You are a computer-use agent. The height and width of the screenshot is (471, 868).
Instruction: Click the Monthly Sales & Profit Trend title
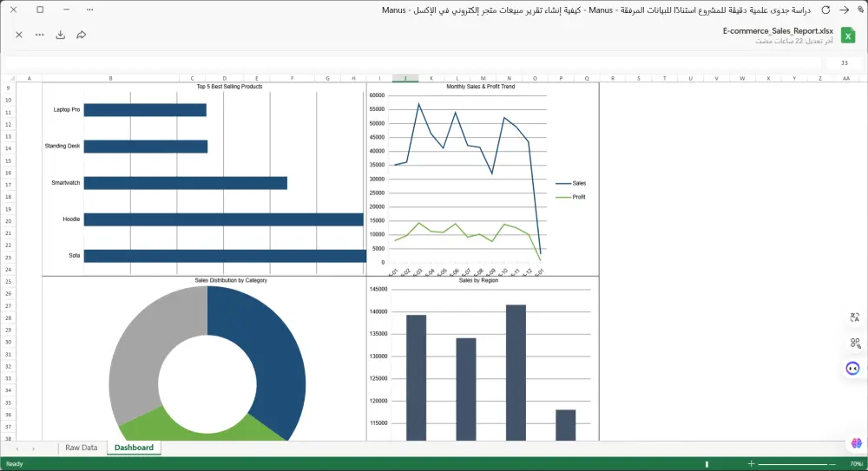click(481, 87)
